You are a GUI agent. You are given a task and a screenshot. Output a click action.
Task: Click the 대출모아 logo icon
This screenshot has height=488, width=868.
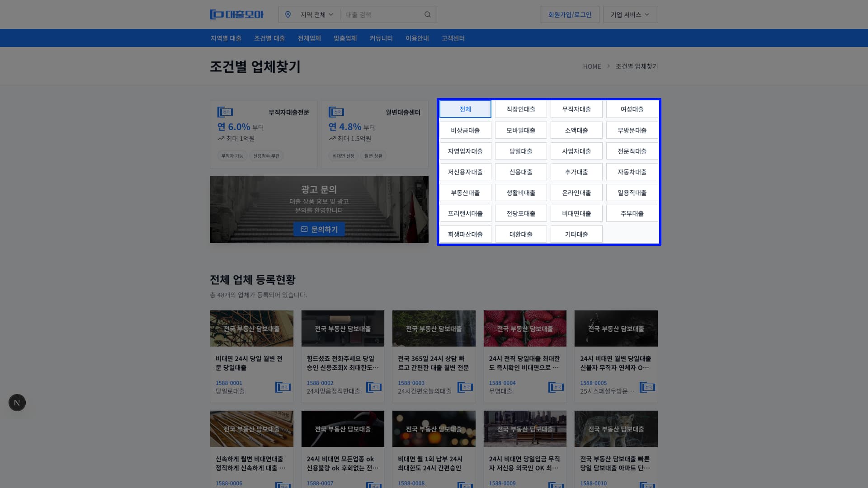pyautogui.click(x=215, y=14)
